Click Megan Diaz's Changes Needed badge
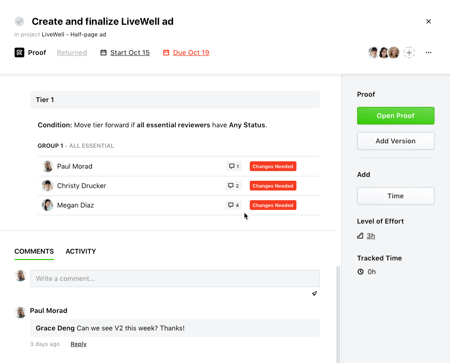The image size is (450, 363). point(273,205)
